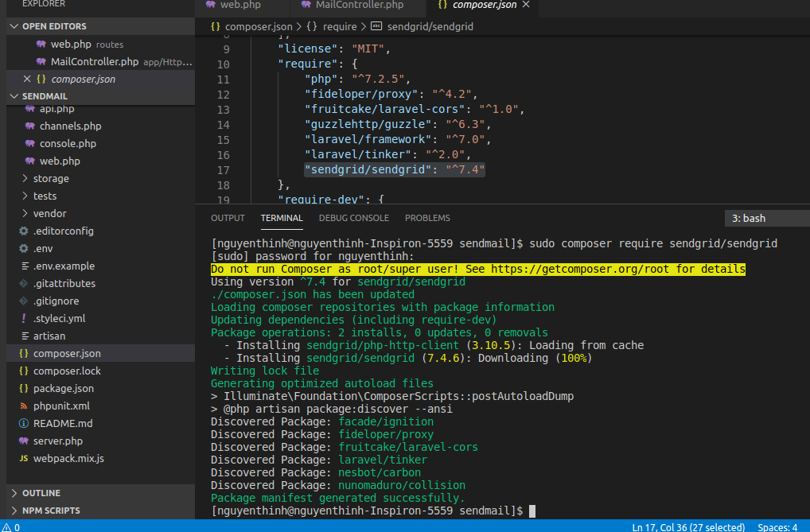Click the braces icon beside package.json
The height and width of the screenshot is (532, 810).
[x=24, y=389]
